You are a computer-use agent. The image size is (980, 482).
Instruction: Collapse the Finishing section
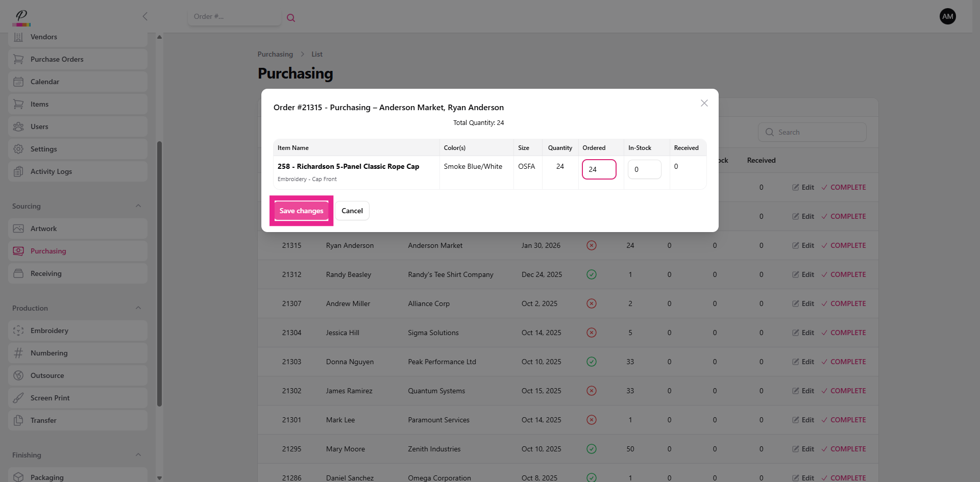[x=138, y=455]
